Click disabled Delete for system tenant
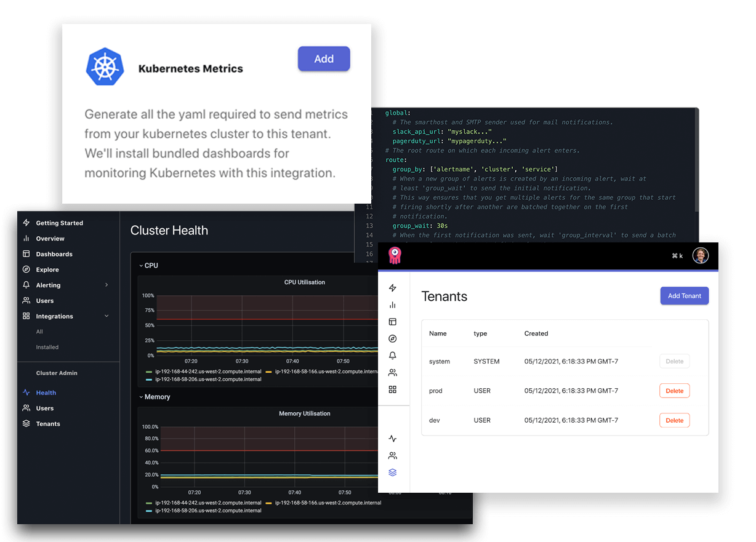This screenshot has width=756, height=542. 675,361
